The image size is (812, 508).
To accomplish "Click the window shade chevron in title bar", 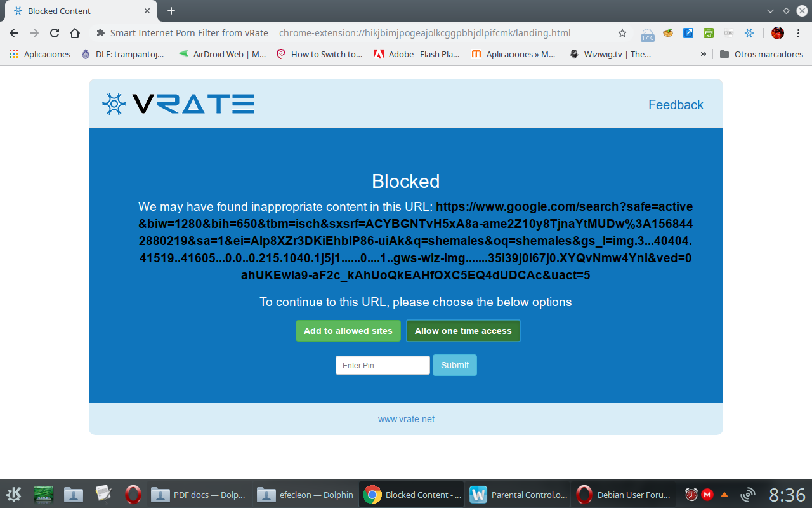I will [770, 11].
